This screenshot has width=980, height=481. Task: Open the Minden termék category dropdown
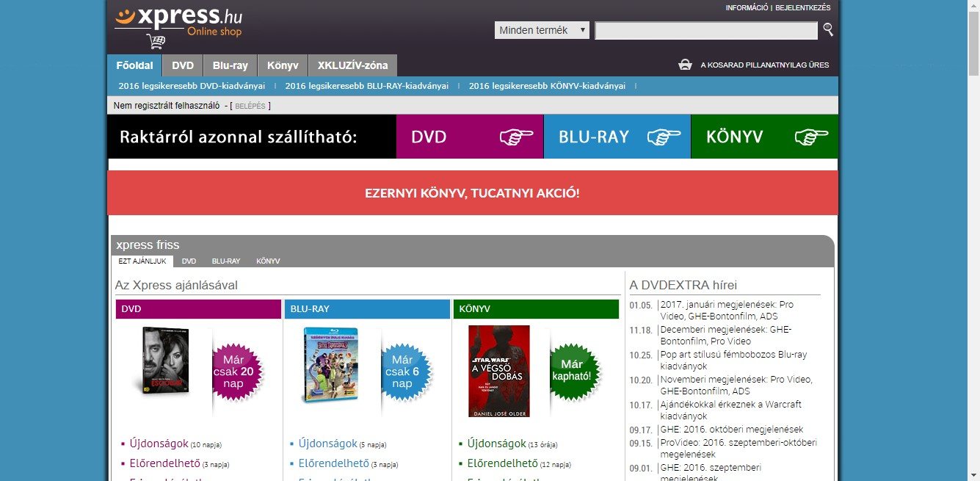542,30
